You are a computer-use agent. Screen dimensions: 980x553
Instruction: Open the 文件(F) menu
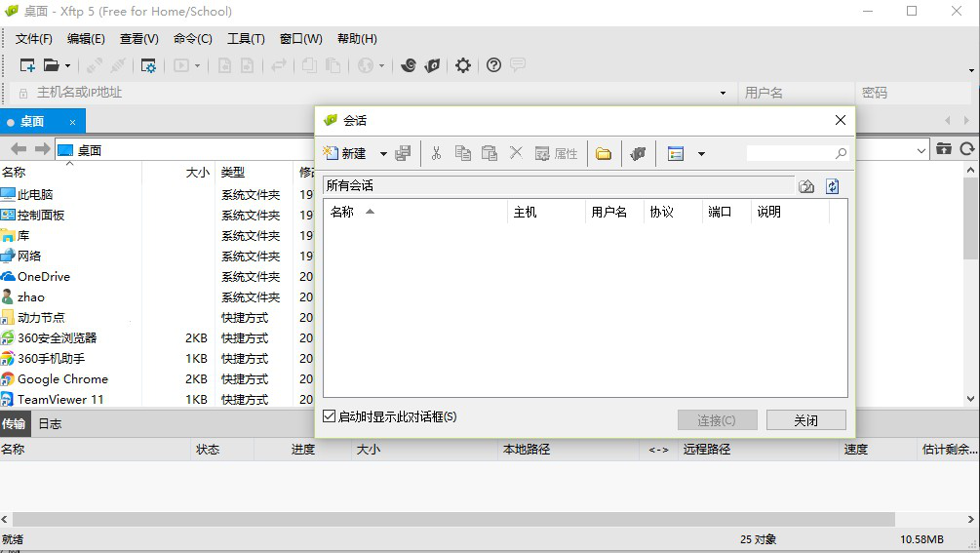click(34, 39)
